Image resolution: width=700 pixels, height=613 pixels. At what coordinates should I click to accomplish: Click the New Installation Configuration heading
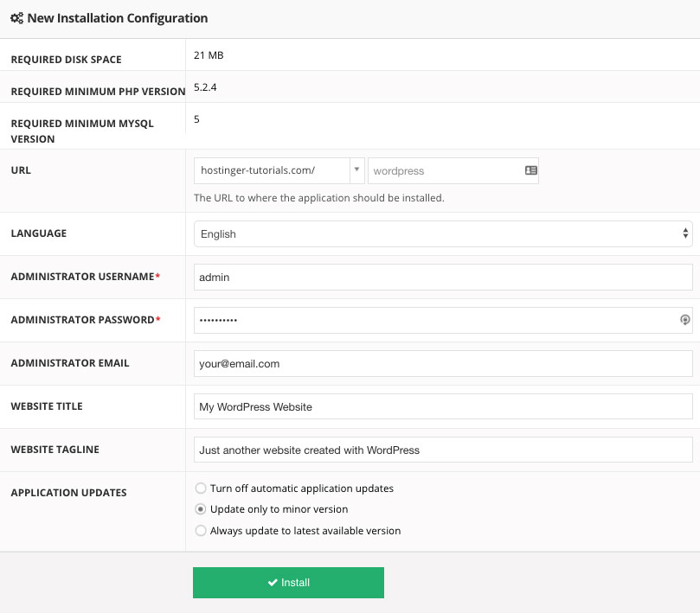[118, 17]
